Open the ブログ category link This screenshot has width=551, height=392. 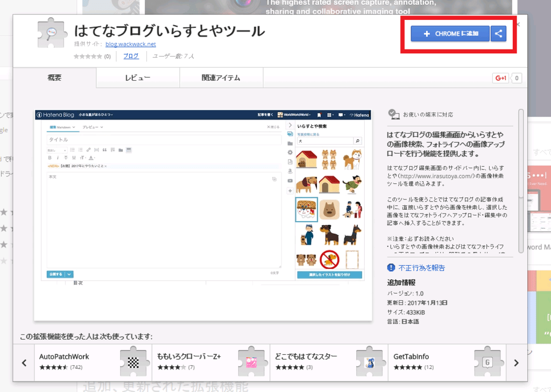[131, 56]
